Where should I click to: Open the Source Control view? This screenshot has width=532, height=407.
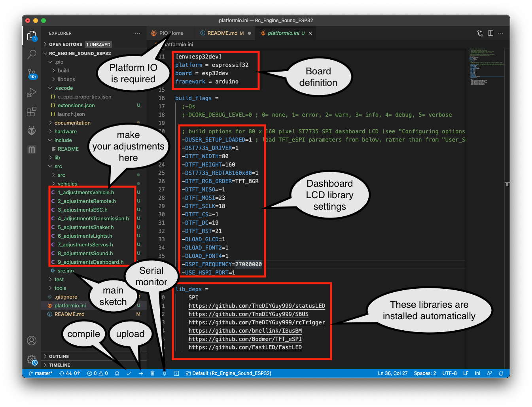(x=32, y=74)
